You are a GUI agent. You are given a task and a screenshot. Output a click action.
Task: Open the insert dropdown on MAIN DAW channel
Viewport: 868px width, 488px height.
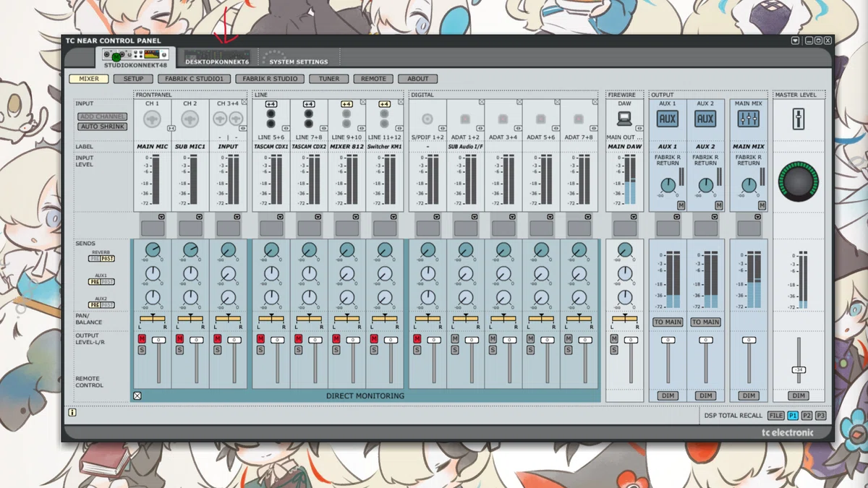[634, 217]
